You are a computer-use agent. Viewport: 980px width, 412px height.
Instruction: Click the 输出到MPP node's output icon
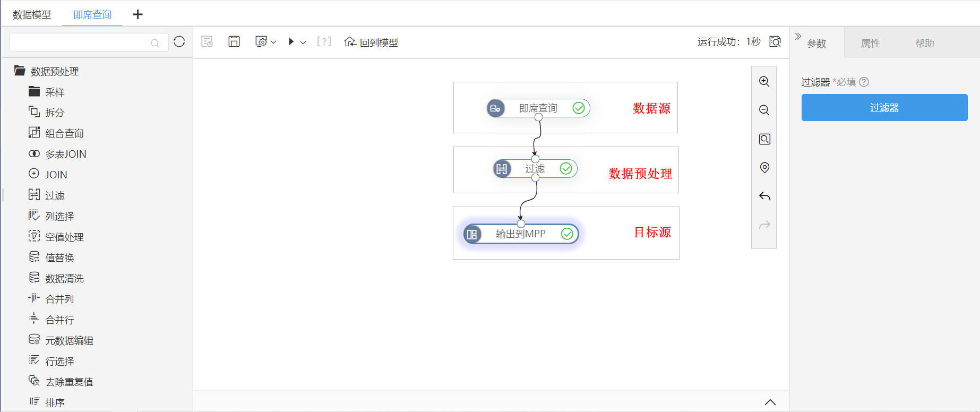(472, 234)
